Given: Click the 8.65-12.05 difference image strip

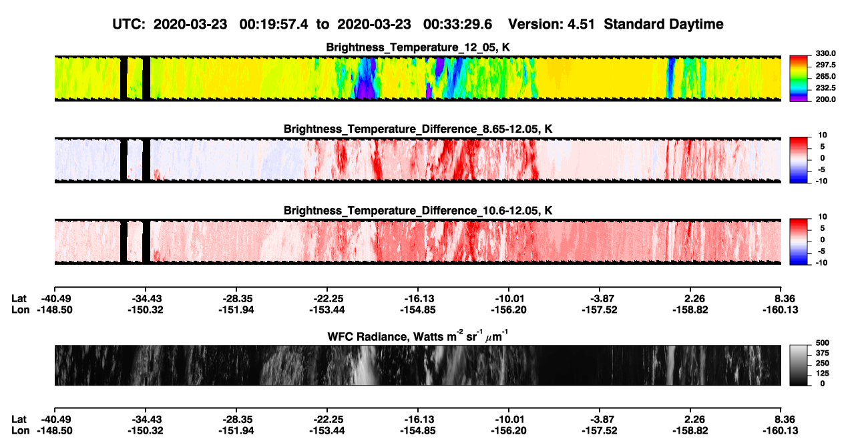Looking at the screenshot, I should tap(417, 160).
